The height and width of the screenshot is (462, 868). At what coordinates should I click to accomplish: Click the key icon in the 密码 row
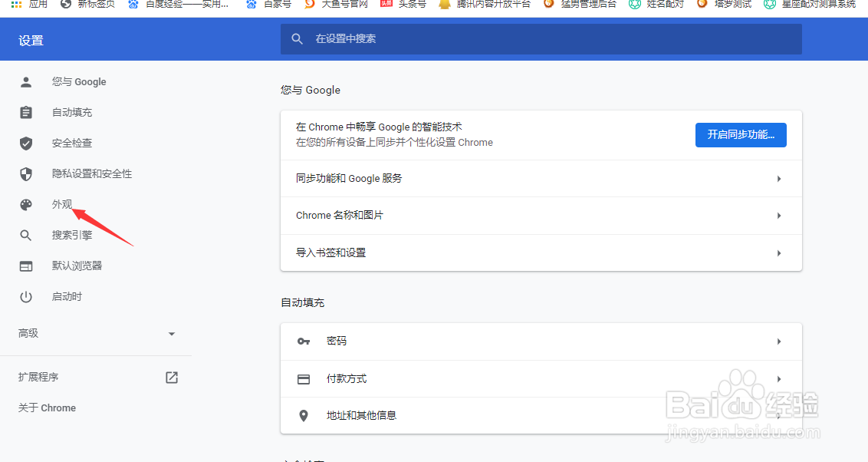[x=304, y=342]
